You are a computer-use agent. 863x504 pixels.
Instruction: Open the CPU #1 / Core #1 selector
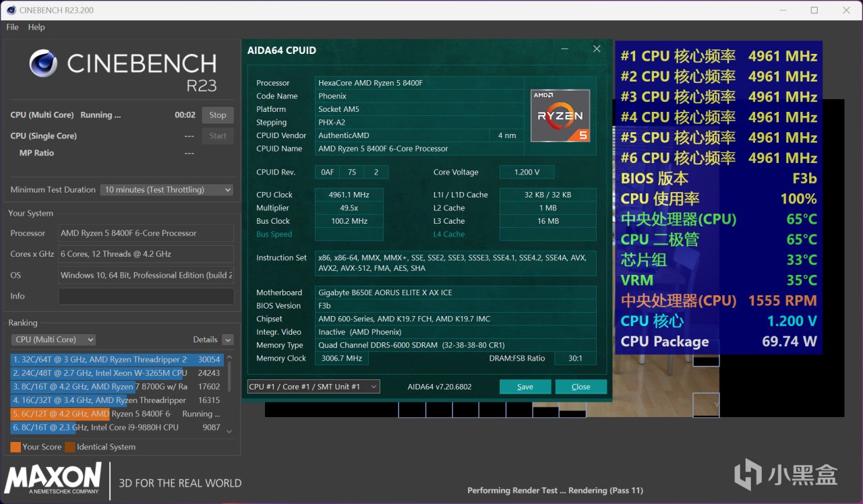(x=314, y=387)
